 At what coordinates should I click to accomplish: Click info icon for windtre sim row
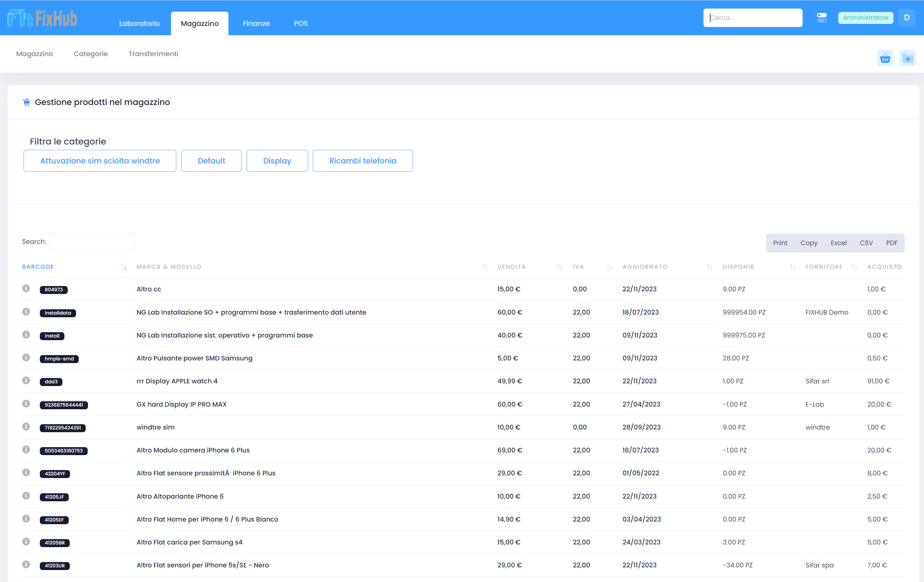point(26,427)
